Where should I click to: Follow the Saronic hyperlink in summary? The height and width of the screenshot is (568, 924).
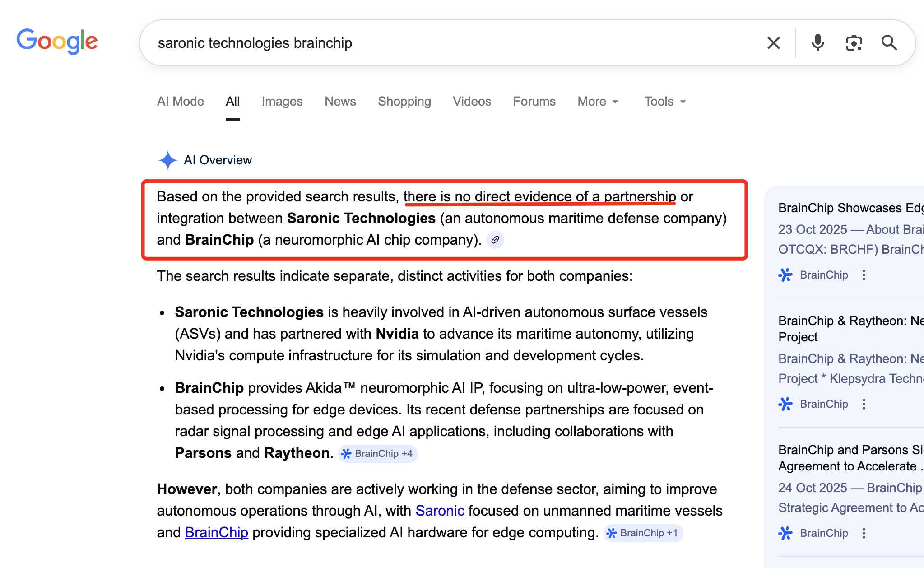[x=440, y=511]
